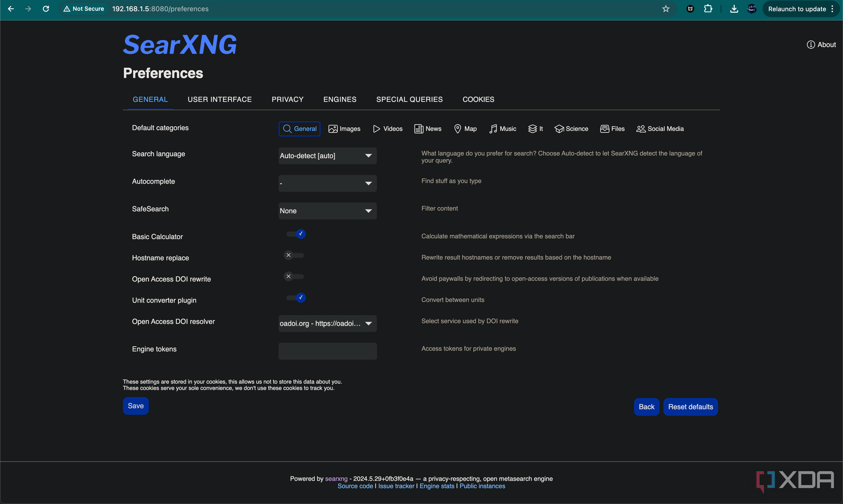Viewport: 843px width, 504px height.
Task: Switch to the General tab
Action: 150,99
